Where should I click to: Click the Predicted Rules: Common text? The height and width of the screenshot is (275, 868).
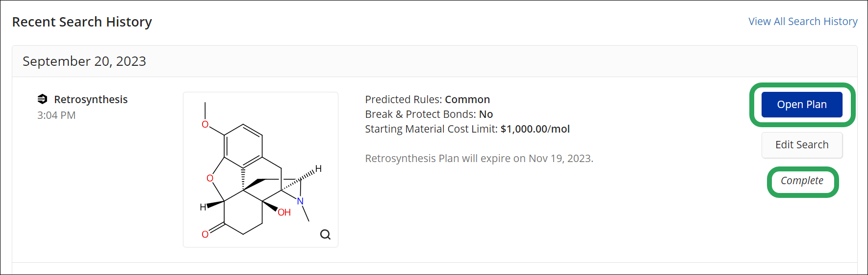click(427, 100)
